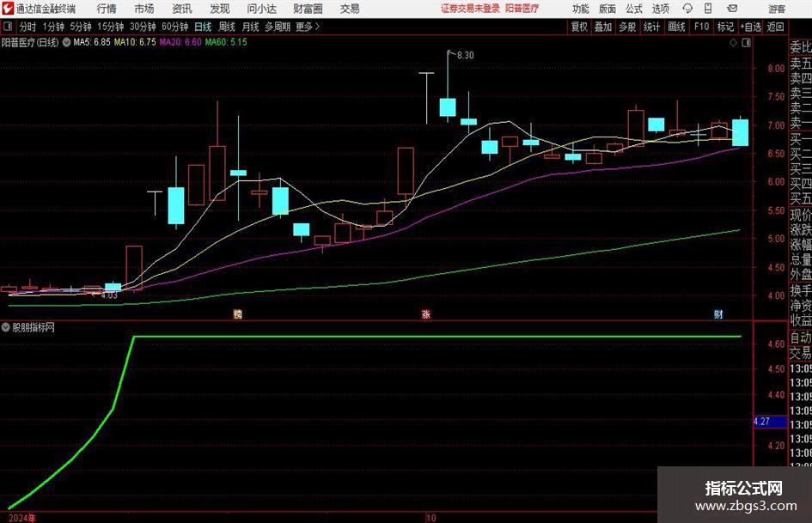The height and width of the screenshot is (523, 812).
Task: Click the 现价 row in quote panel
Action: 801,215
